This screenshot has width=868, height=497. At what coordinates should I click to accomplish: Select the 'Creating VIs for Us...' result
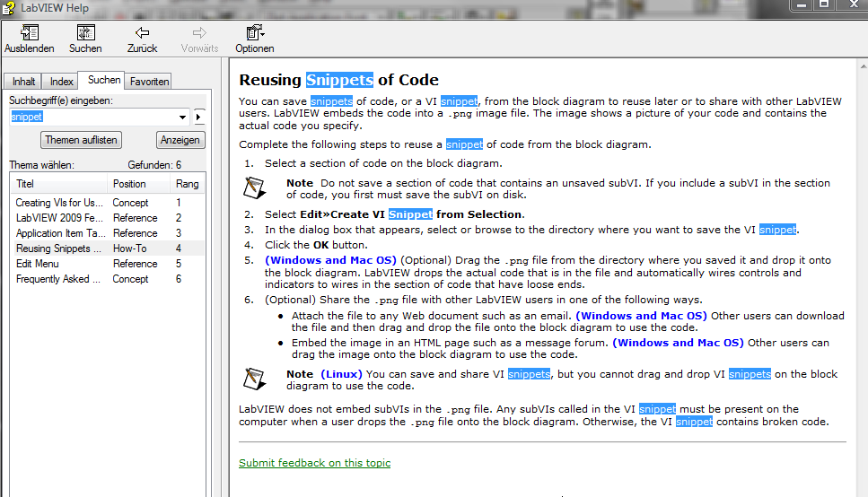coord(108,203)
